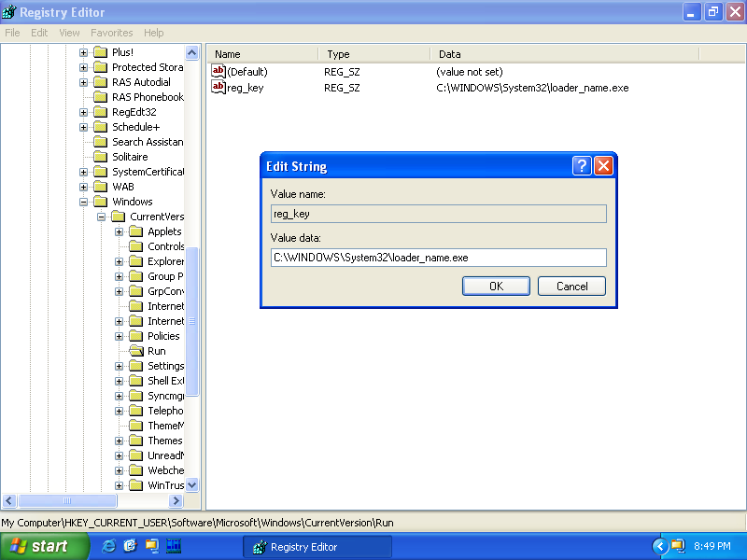Click the tree horizontal scrollbar thumb
Screen dimensions: 747x560
(x=66, y=500)
